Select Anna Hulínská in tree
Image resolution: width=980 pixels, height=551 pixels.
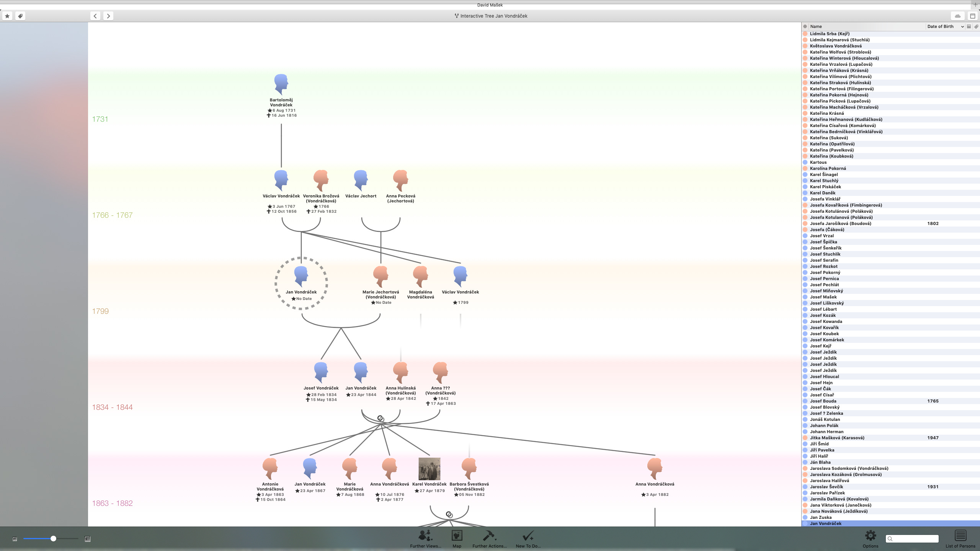point(400,381)
